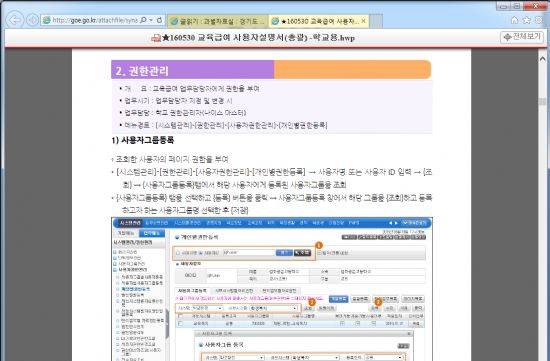The image size is (550, 361).
Task: Switch to the first tab '글읽기 : 과별자료실'
Action: 218,21
